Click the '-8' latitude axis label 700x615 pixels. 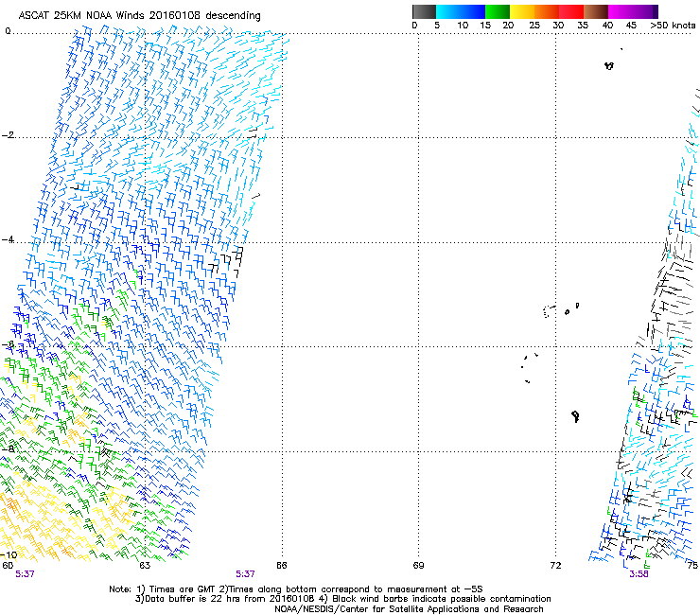click(x=8, y=449)
